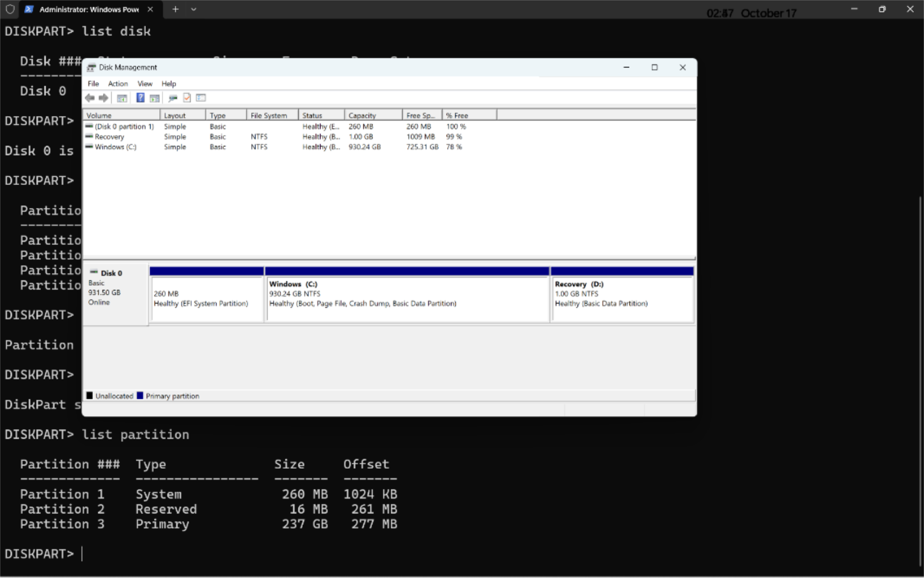Click the checkmark Properties toolbar icon
The image size is (924, 578).
[x=187, y=98]
